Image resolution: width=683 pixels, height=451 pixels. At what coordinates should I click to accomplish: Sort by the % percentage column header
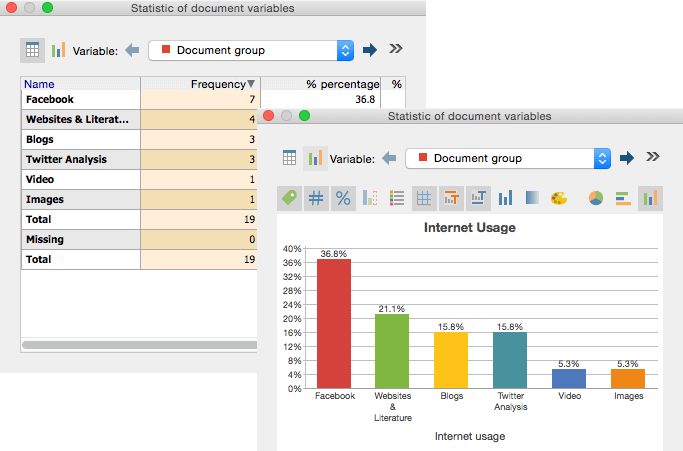tap(321, 84)
